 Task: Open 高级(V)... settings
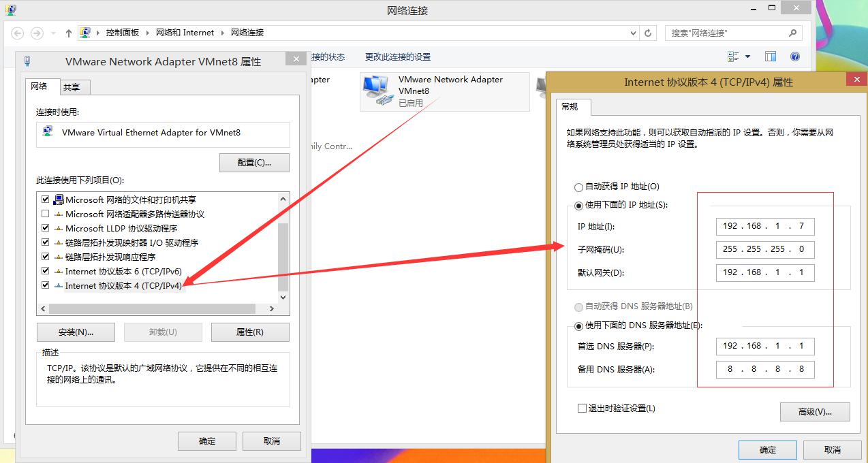[815, 412]
